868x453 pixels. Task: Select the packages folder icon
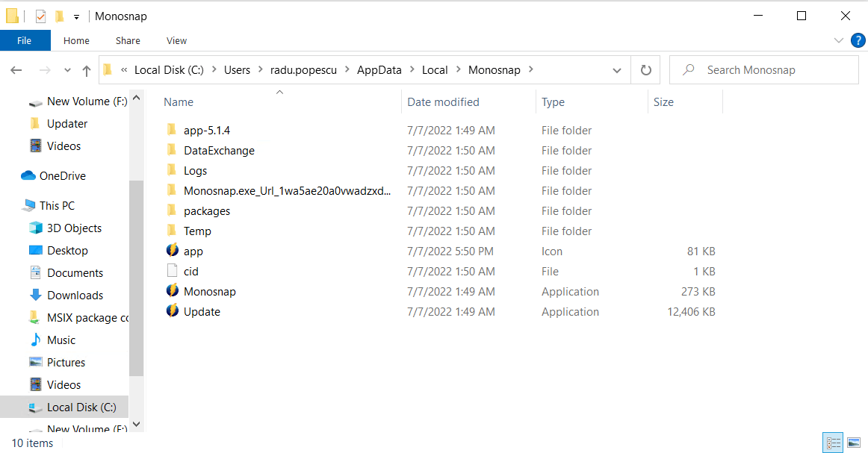click(172, 210)
